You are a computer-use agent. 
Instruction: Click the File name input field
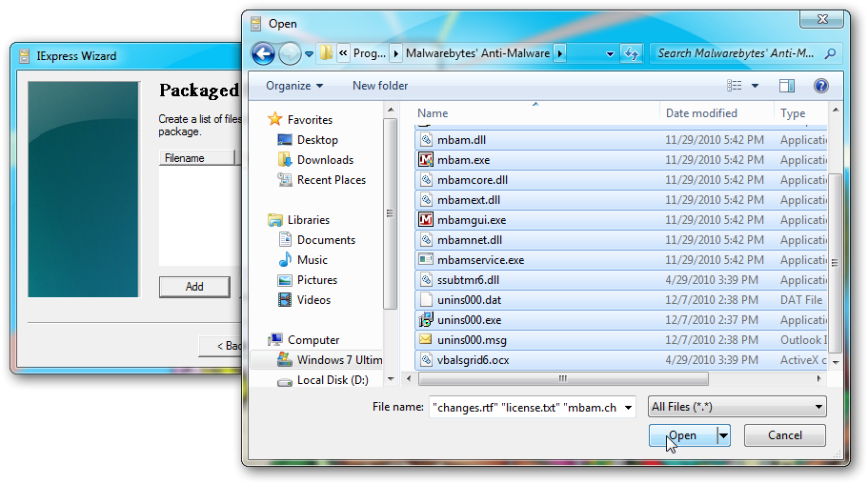point(525,408)
